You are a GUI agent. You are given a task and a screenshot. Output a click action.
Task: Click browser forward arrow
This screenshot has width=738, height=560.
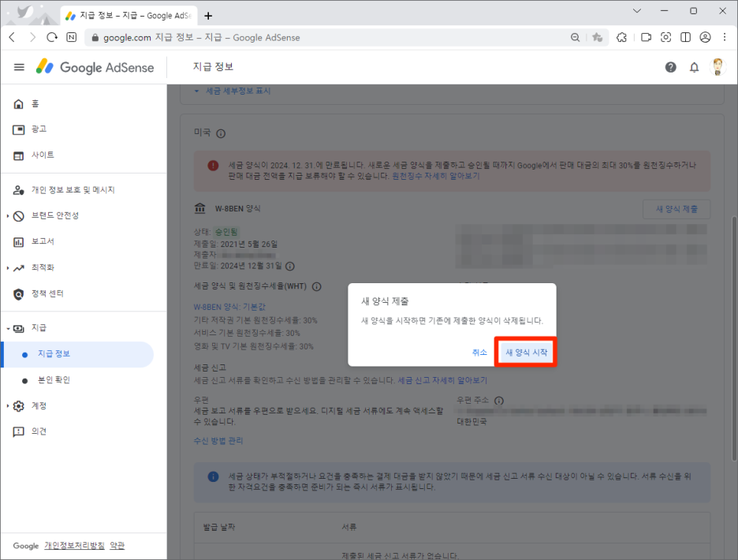pyautogui.click(x=32, y=37)
